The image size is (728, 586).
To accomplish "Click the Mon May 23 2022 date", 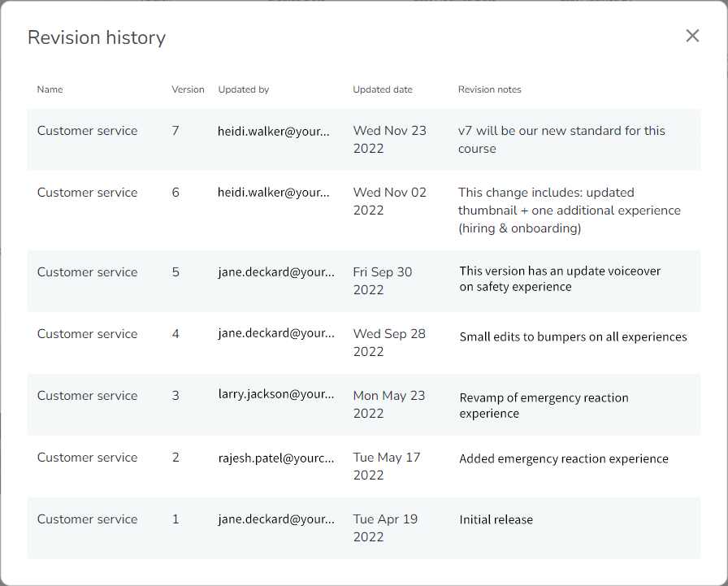I will (x=389, y=405).
